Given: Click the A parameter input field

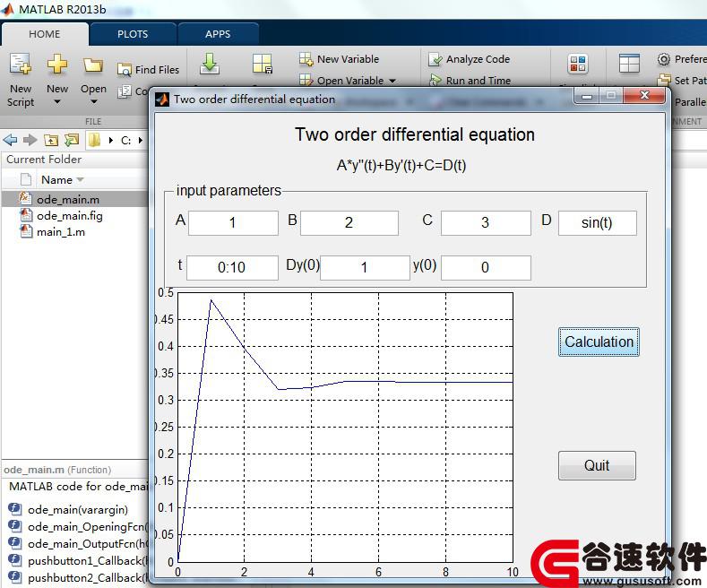Looking at the screenshot, I should [x=233, y=223].
